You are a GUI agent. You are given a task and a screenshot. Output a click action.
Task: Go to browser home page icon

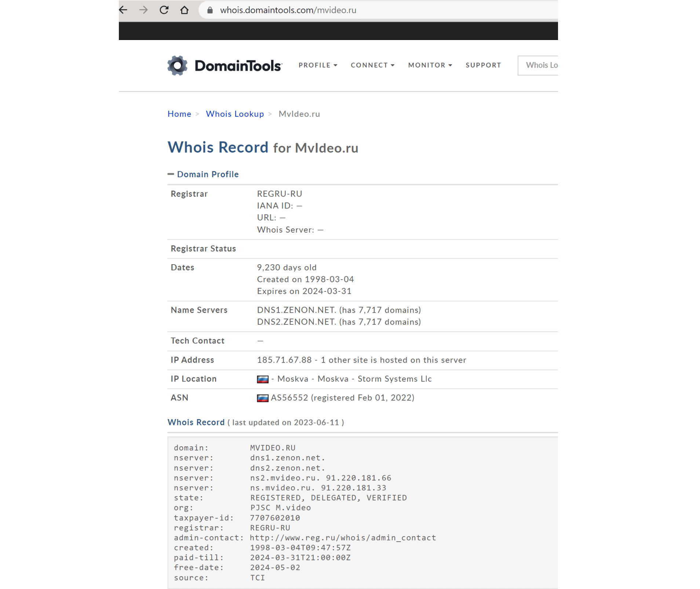[x=184, y=10]
